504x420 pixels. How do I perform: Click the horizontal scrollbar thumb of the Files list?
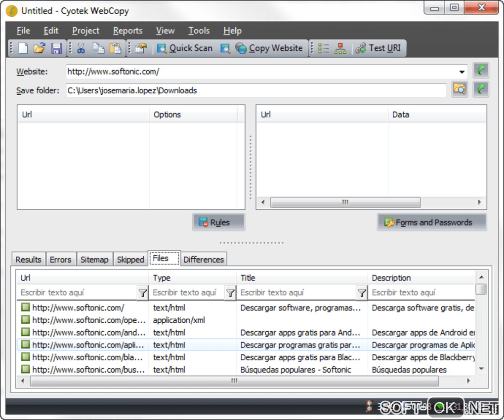tap(234, 381)
